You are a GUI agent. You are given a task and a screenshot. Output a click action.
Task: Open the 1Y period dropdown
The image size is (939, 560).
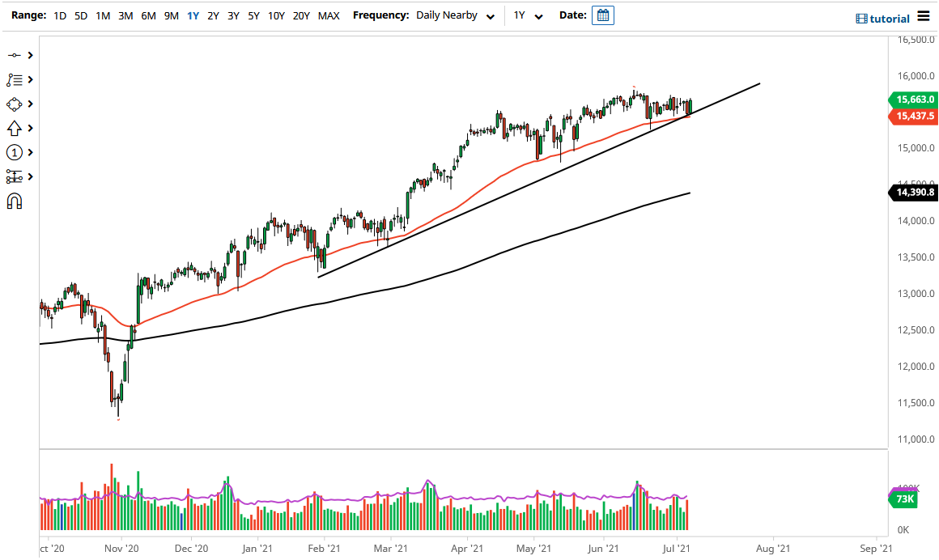pos(528,15)
